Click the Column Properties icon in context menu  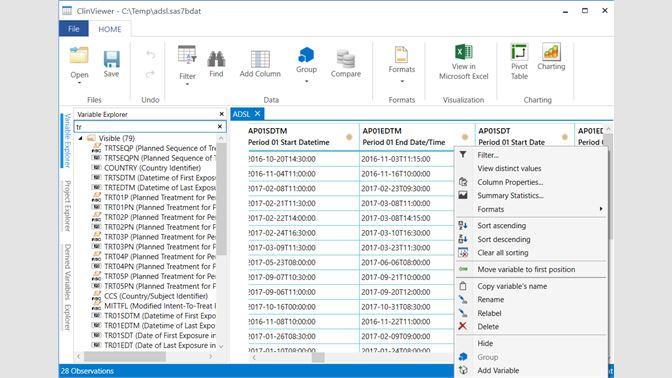(x=463, y=182)
